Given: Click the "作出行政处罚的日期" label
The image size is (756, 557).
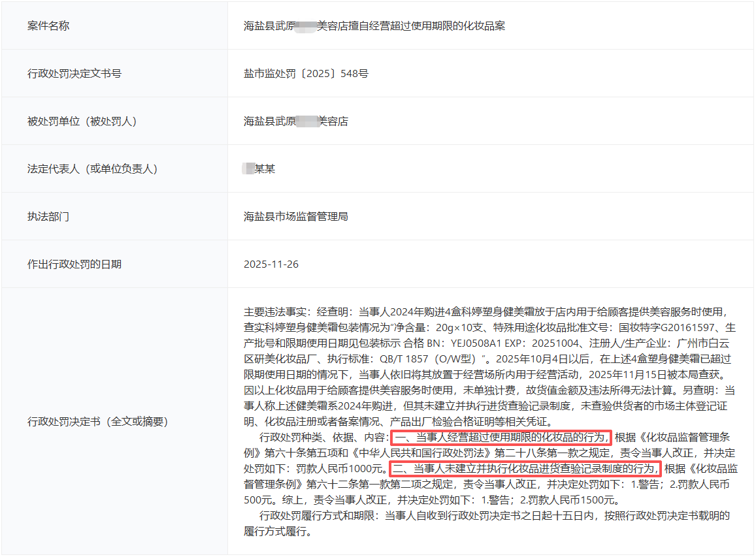Looking at the screenshot, I should pos(74,264).
